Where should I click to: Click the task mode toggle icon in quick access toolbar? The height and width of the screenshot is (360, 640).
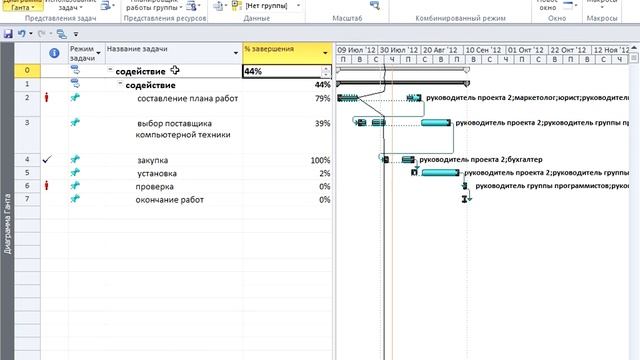[62, 34]
